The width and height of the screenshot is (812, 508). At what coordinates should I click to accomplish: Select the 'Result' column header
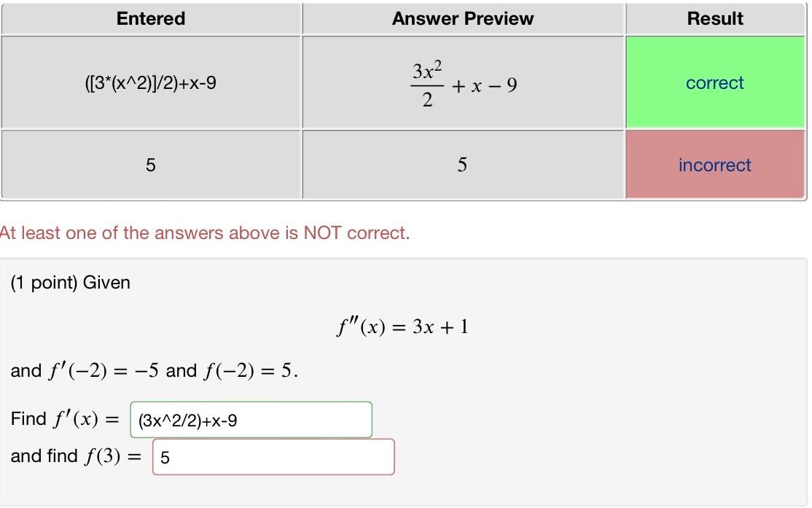click(x=714, y=18)
